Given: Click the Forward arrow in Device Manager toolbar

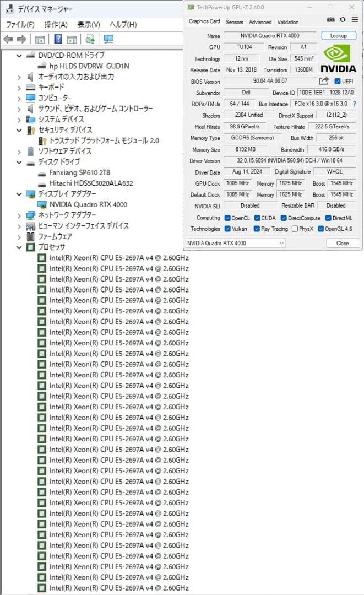Looking at the screenshot, I should tap(22, 39).
